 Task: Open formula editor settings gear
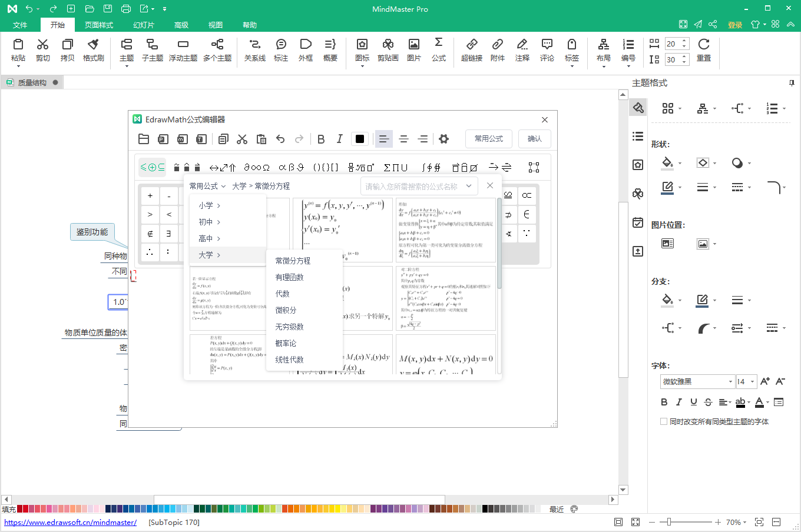point(444,139)
